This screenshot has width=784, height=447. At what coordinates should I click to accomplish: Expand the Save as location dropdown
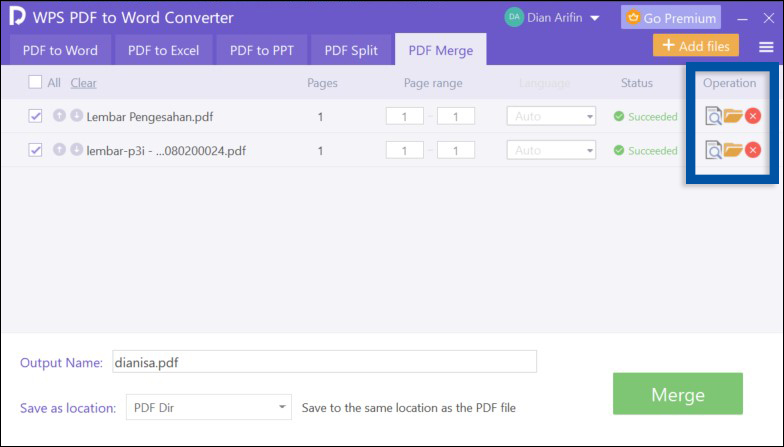click(x=209, y=408)
